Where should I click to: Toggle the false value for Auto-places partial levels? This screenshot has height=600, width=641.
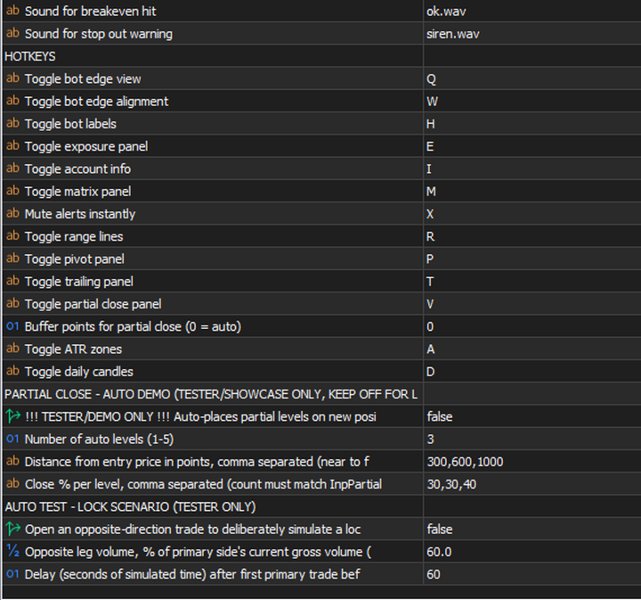pyautogui.click(x=532, y=416)
